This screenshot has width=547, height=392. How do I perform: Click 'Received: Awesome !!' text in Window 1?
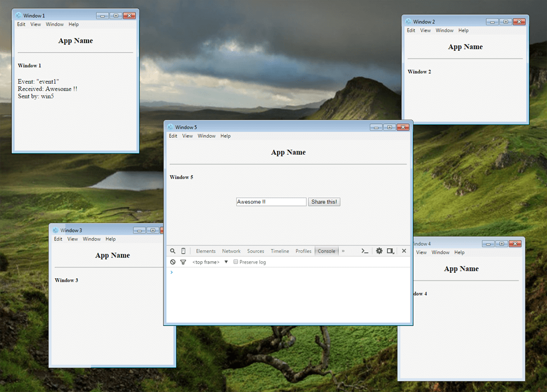[x=48, y=89]
